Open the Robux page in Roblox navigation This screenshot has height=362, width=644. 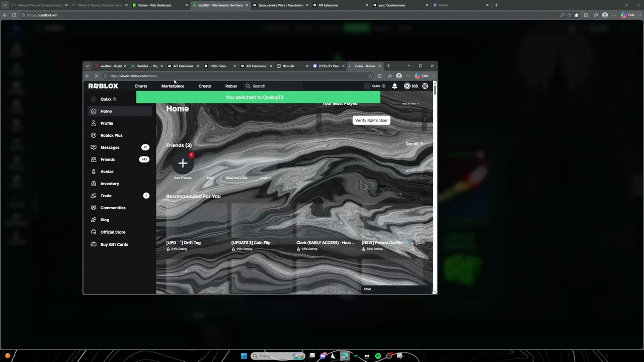(x=231, y=86)
